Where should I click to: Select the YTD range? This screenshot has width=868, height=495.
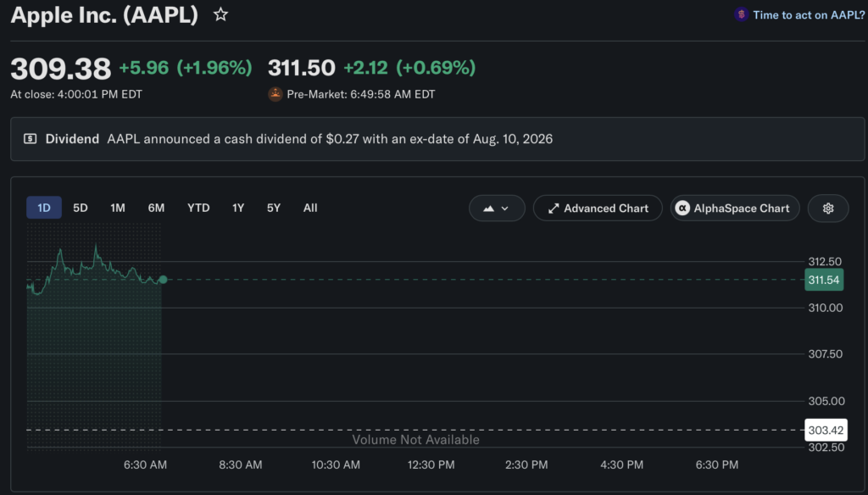(198, 208)
